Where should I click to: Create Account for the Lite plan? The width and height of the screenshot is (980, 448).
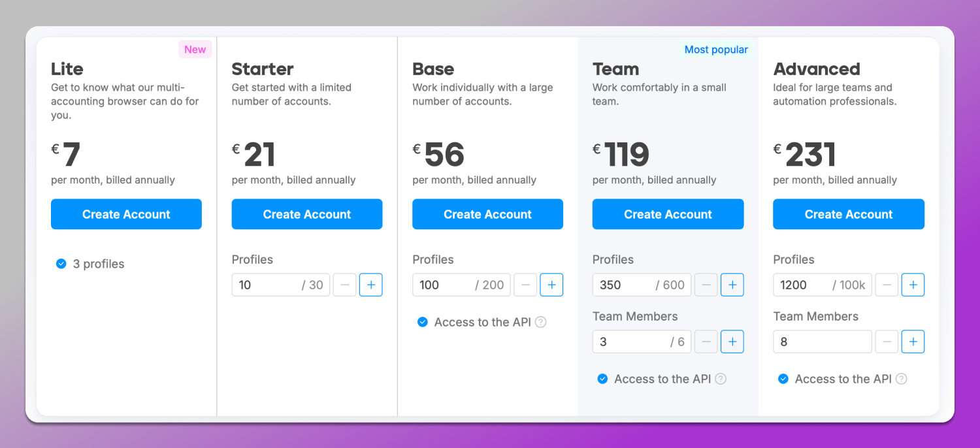[126, 214]
